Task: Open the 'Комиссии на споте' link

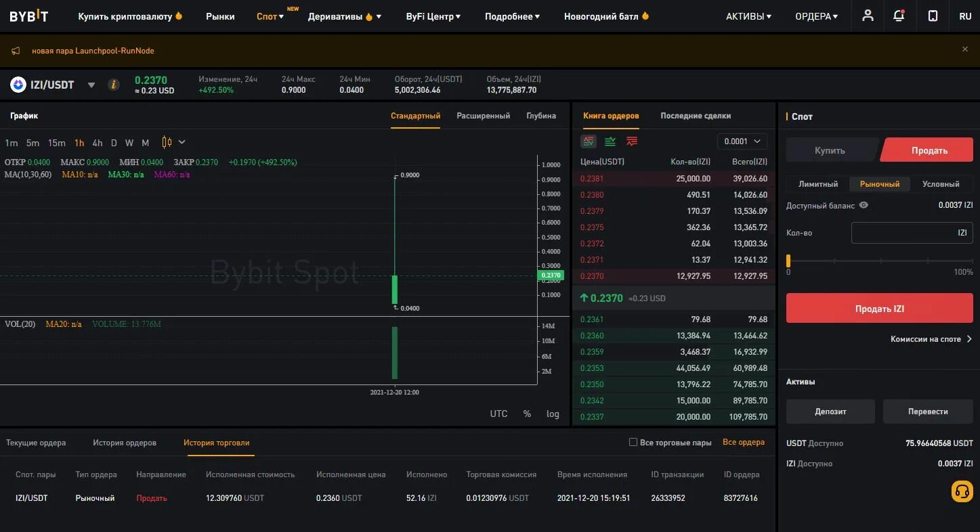Action: (931, 339)
